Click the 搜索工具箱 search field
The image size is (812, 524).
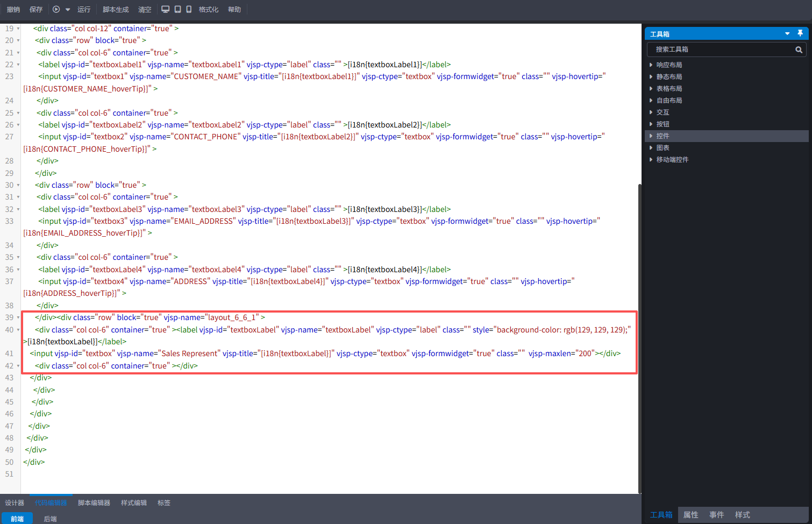click(x=721, y=49)
